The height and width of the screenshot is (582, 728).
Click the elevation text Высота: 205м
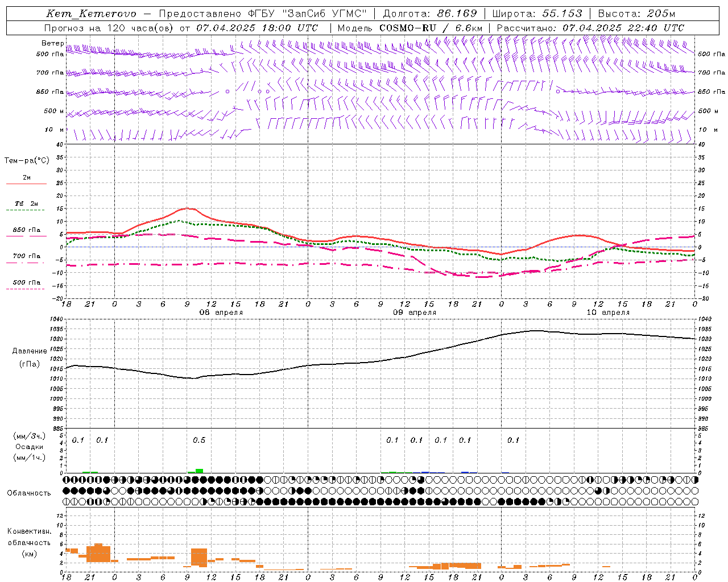pyautogui.click(x=636, y=14)
